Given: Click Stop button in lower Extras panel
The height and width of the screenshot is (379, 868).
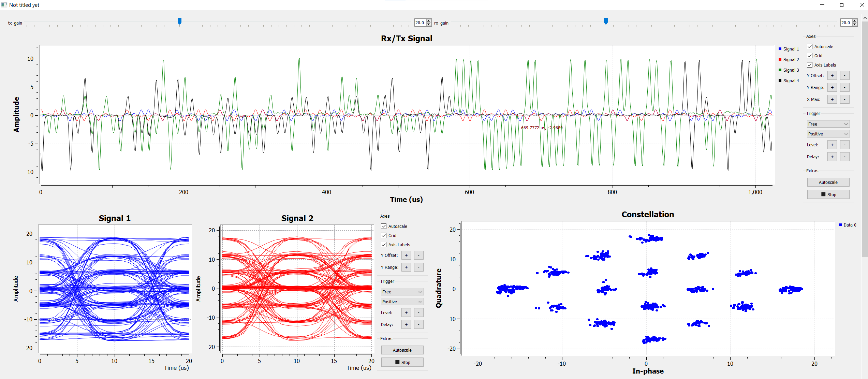Looking at the screenshot, I should point(402,362).
